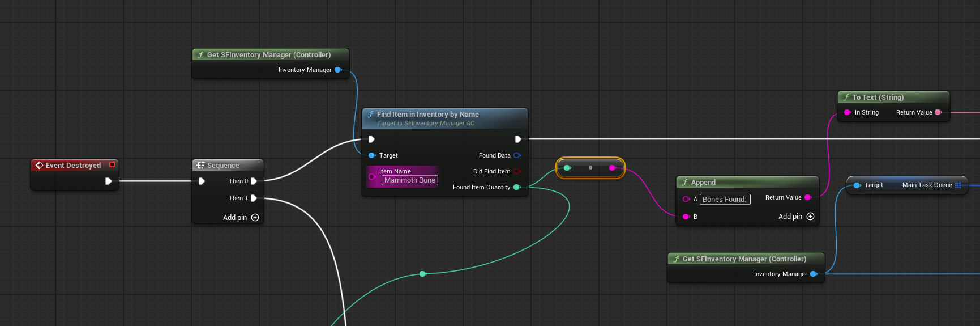Click To Text node Return Value pin
Viewport: 980px width, 326px height.
point(938,112)
